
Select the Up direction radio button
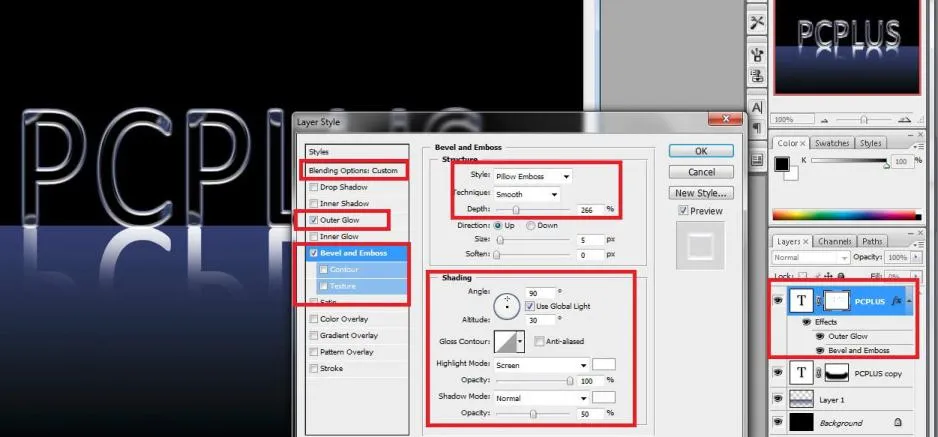pyautogui.click(x=498, y=225)
